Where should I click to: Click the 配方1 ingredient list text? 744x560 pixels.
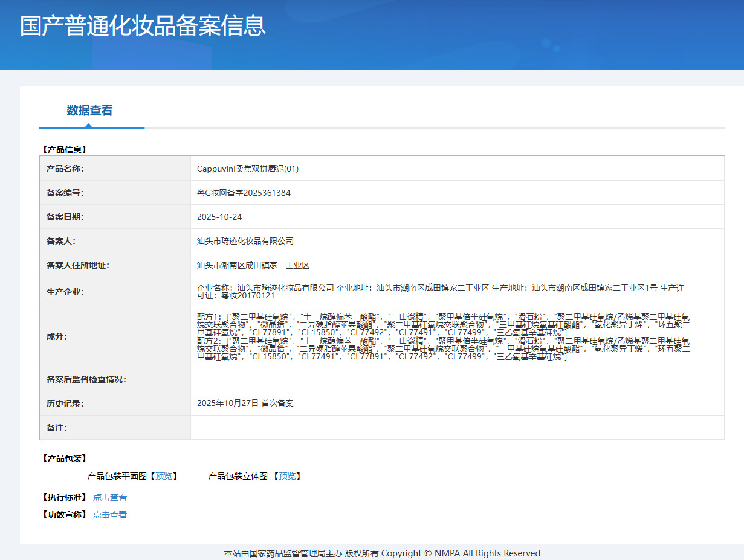[443, 324]
